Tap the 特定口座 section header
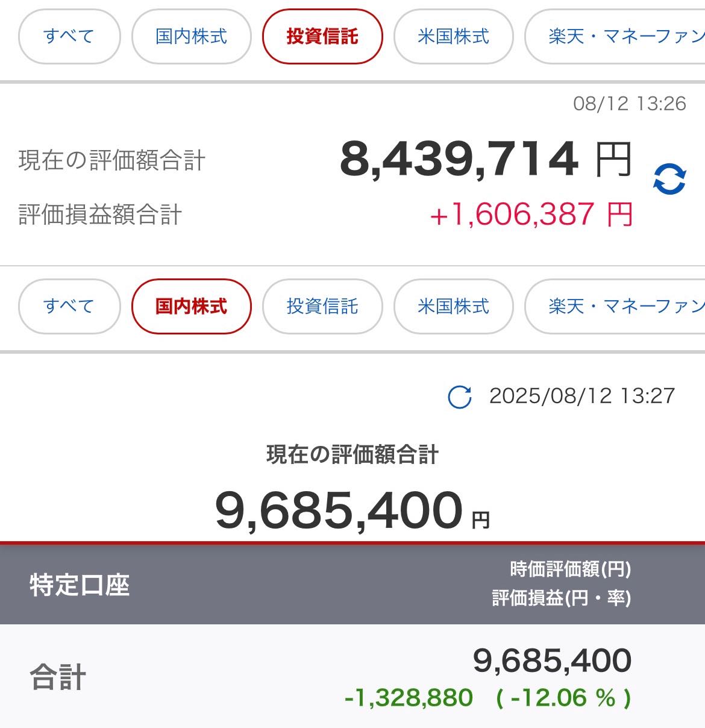Image resolution: width=705 pixels, height=728 pixels. [80, 585]
